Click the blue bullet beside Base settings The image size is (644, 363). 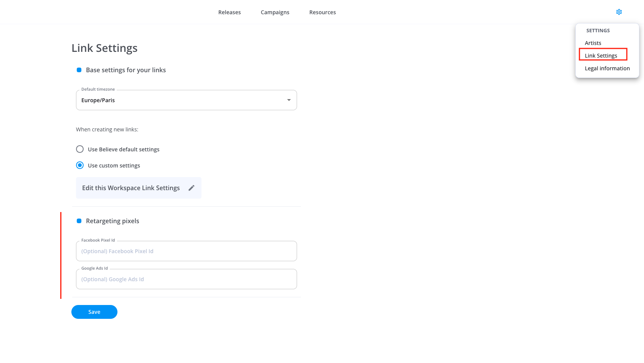tap(79, 70)
